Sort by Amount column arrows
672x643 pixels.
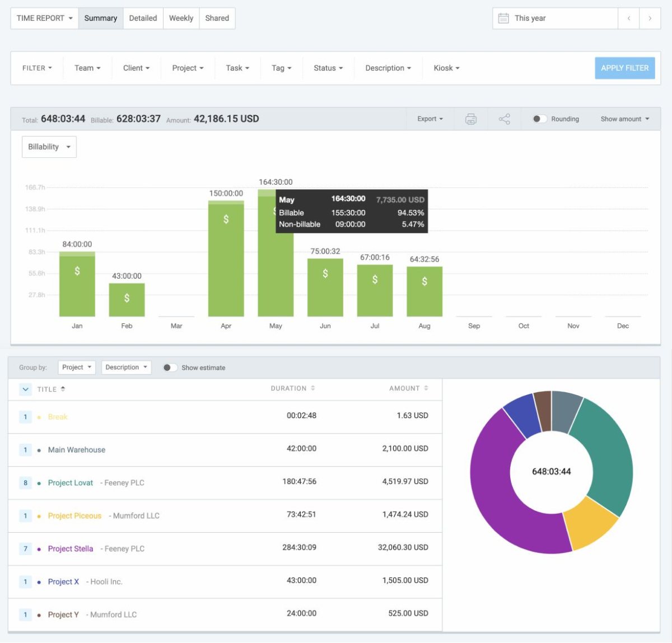pyautogui.click(x=426, y=388)
